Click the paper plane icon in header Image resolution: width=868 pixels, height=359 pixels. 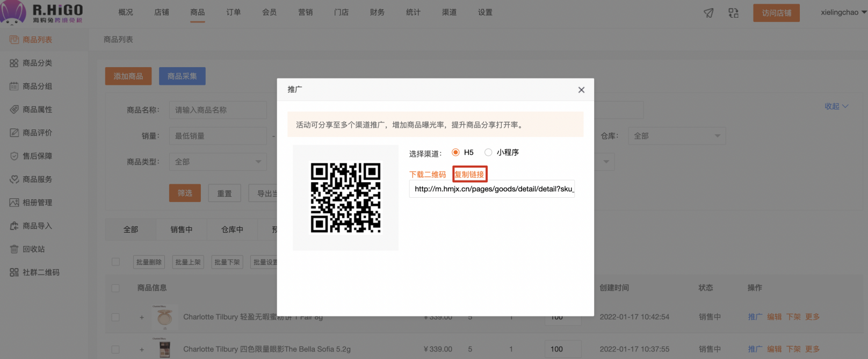coord(708,13)
